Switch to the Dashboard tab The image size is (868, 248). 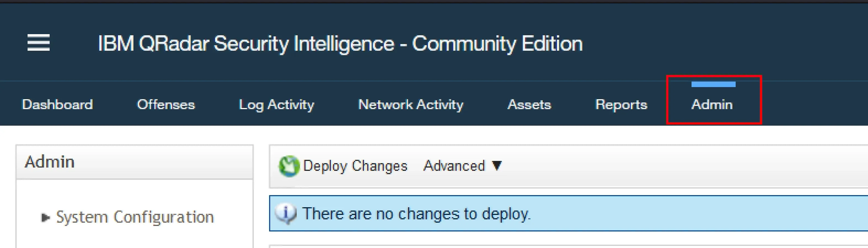tap(58, 104)
